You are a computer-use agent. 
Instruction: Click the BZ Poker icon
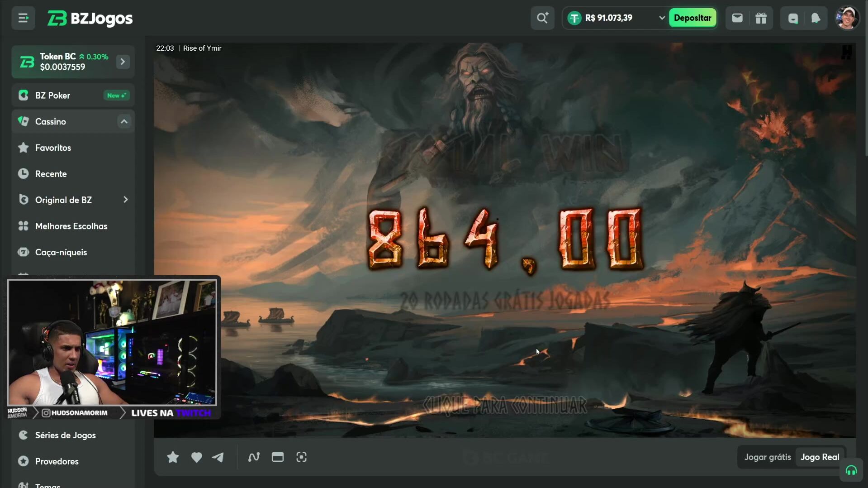click(23, 95)
